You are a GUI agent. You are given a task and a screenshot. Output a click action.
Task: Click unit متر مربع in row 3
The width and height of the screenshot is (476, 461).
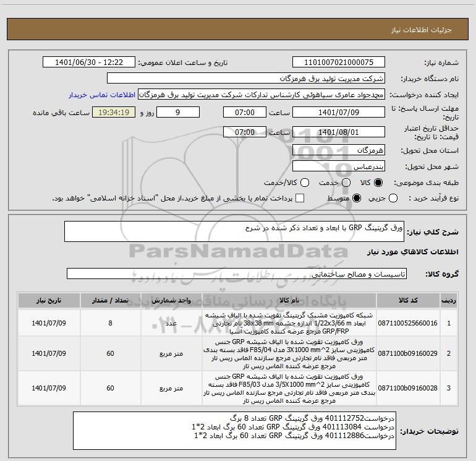tap(171, 389)
